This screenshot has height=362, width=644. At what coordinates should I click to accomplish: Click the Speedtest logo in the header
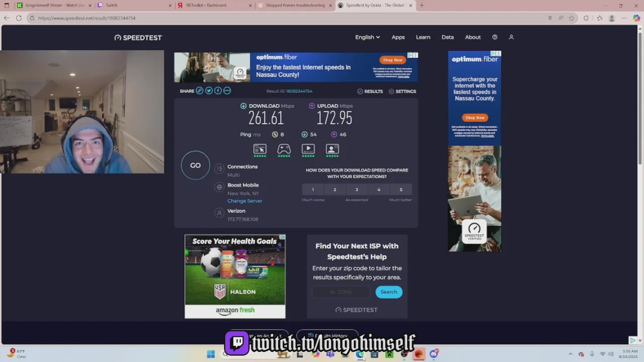point(138,38)
